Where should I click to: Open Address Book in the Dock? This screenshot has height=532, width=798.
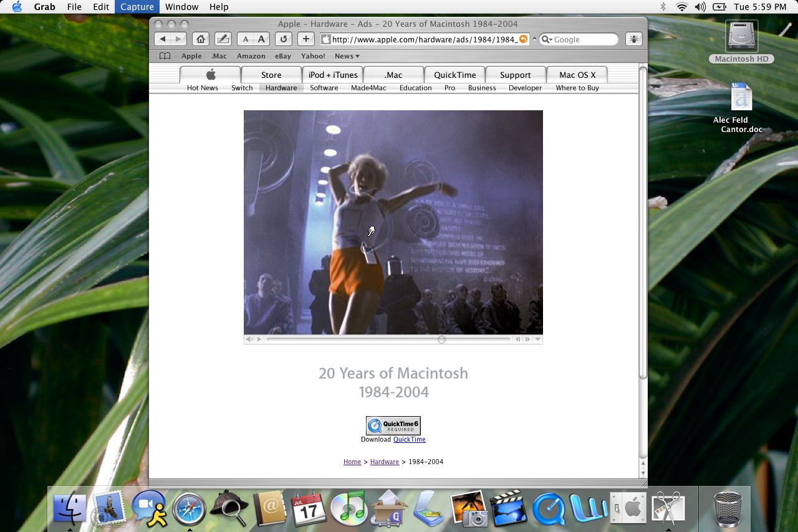pyautogui.click(x=269, y=509)
